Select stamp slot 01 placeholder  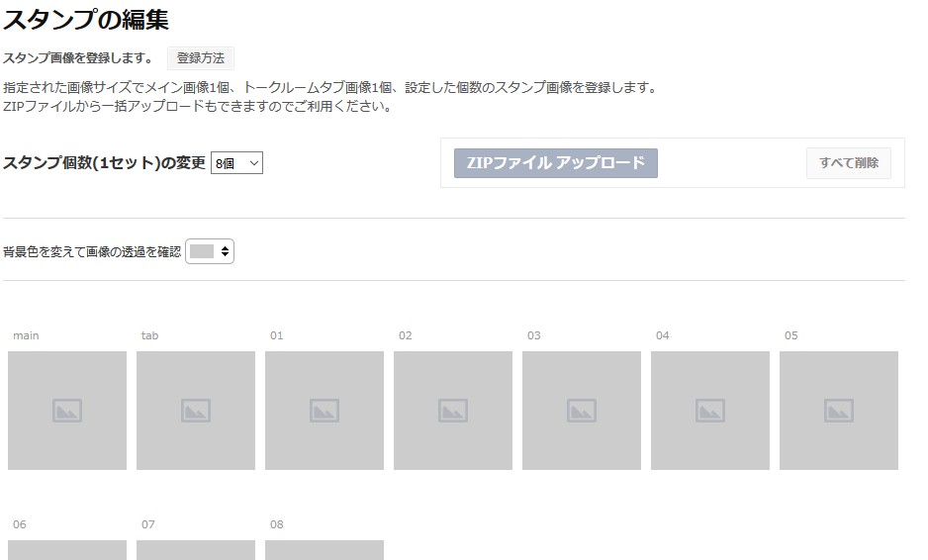[x=325, y=411]
